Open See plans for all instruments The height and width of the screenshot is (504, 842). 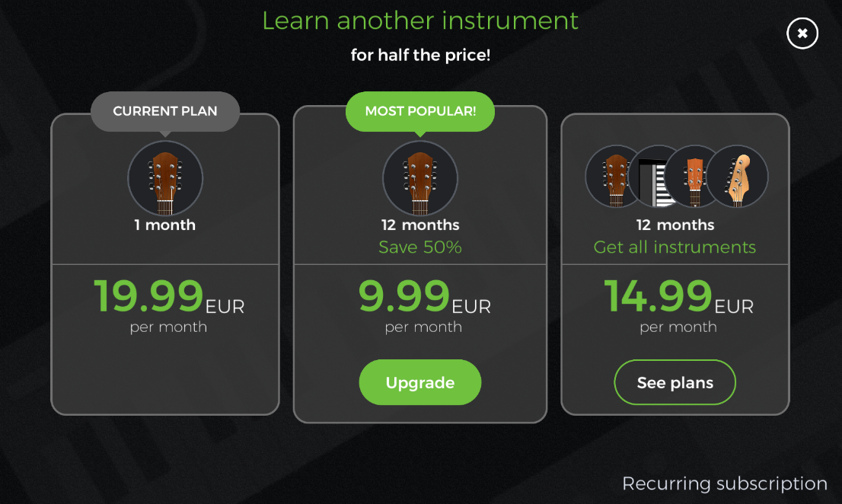[x=675, y=382]
